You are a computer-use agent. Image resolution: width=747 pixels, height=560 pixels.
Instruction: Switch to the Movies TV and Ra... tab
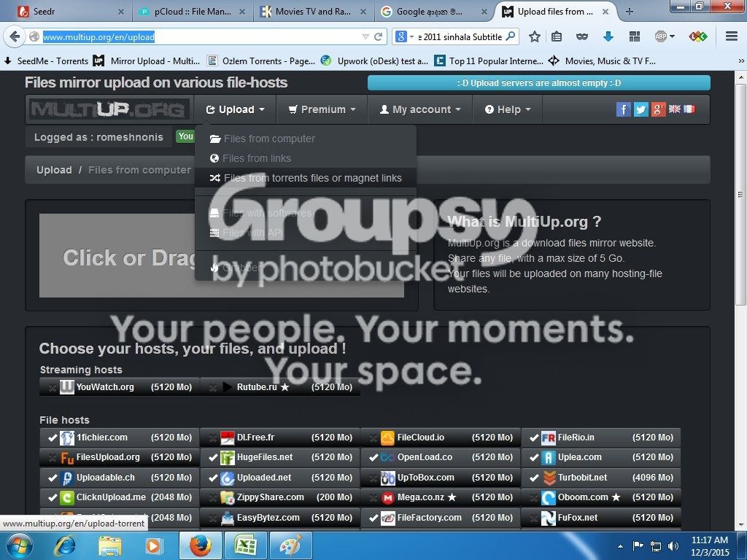[312, 12]
